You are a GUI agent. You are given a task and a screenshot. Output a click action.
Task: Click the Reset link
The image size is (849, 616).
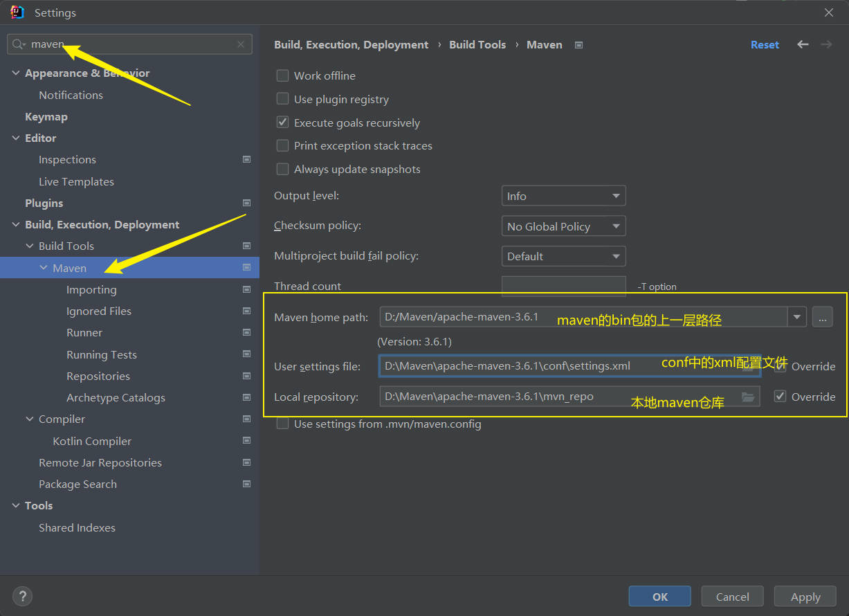[x=765, y=44]
